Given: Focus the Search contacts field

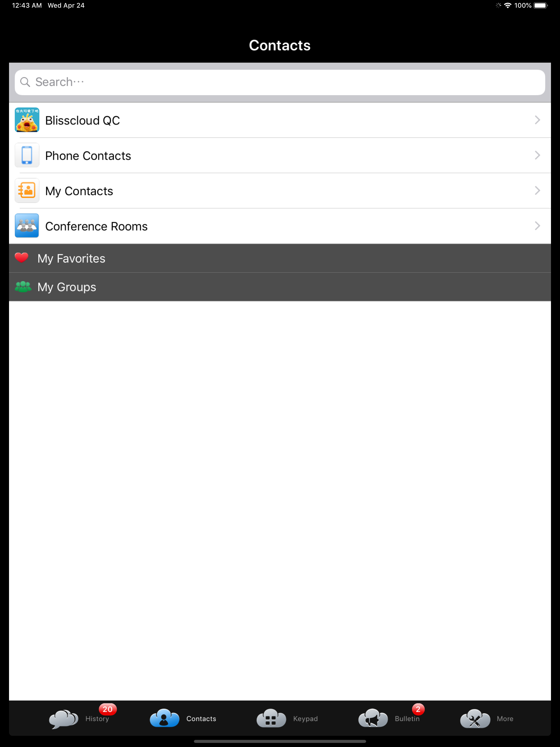Looking at the screenshot, I should click(280, 82).
